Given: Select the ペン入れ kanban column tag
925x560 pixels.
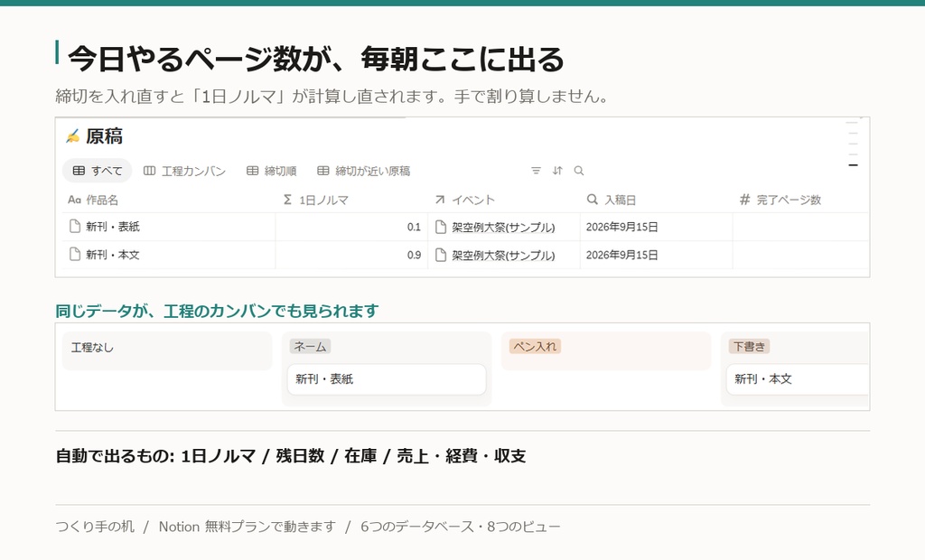Looking at the screenshot, I should pos(535,346).
